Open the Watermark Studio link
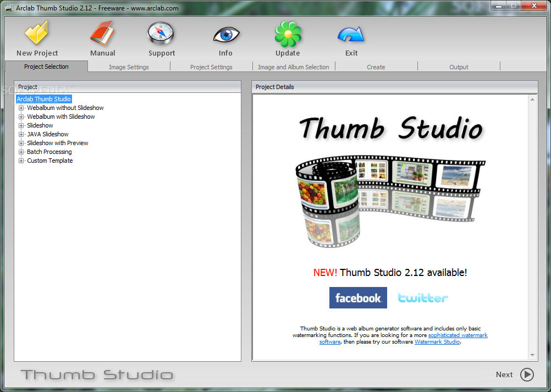Image resolution: width=551 pixels, height=392 pixels. 437,341
